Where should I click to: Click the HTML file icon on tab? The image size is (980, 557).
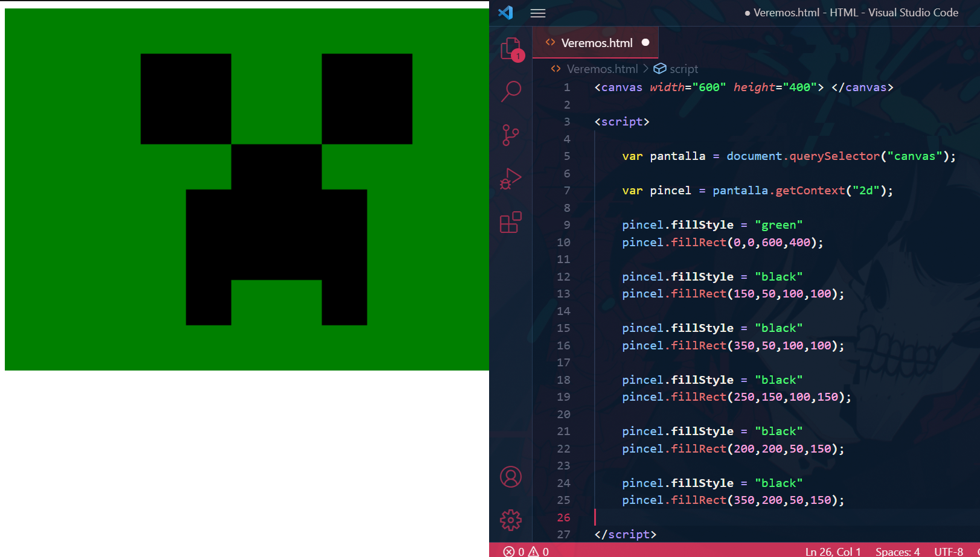pyautogui.click(x=550, y=42)
